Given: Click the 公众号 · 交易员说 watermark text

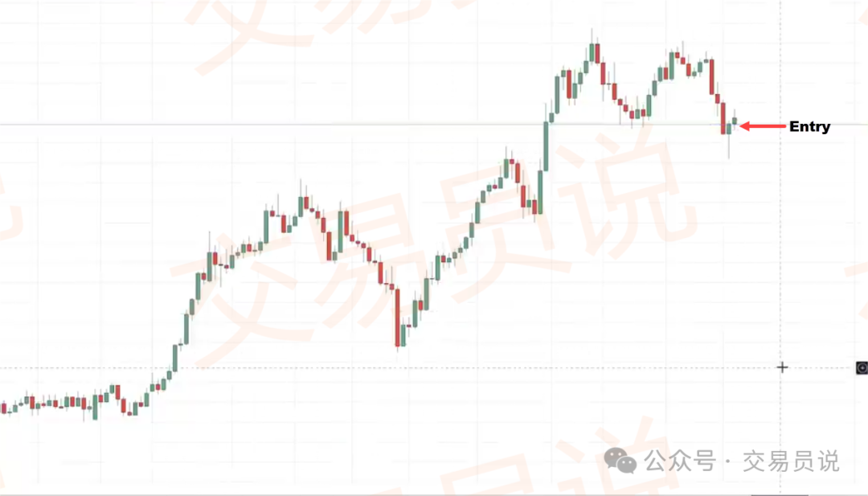Looking at the screenshot, I should coord(742,461).
